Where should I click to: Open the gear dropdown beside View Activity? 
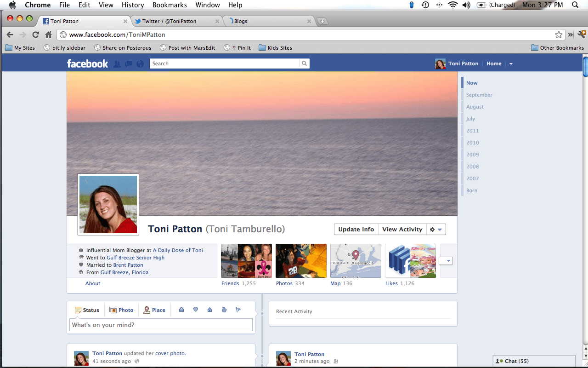(x=436, y=230)
